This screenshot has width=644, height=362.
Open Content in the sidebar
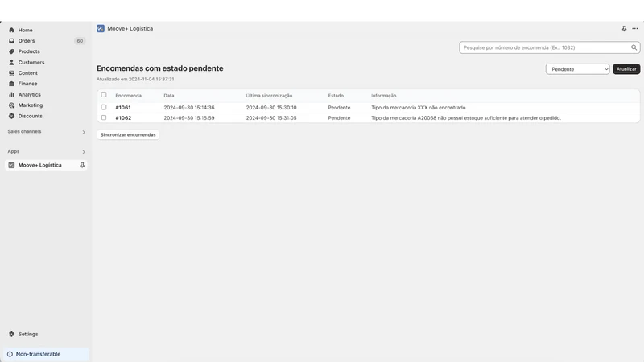tap(27, 72)
